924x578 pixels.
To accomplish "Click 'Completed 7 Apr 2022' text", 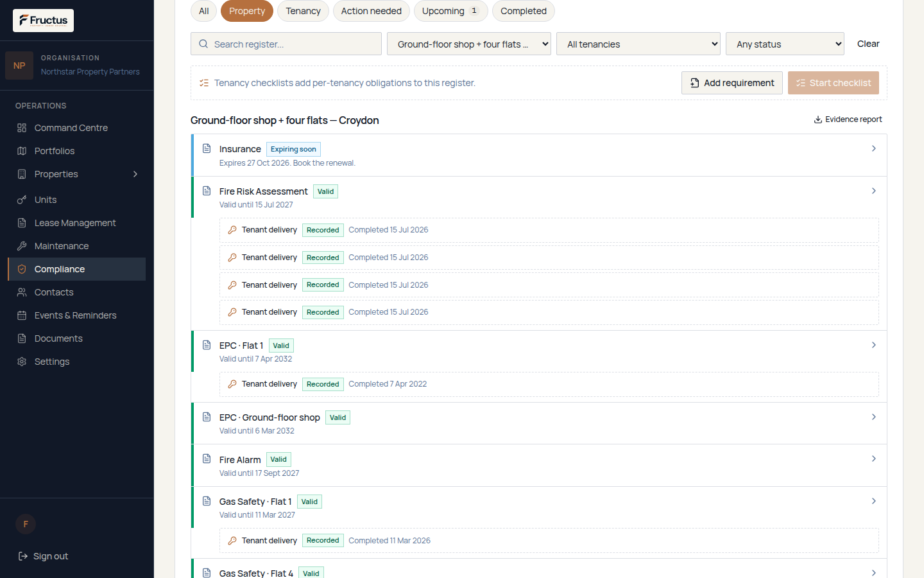I will pos(388,384).
